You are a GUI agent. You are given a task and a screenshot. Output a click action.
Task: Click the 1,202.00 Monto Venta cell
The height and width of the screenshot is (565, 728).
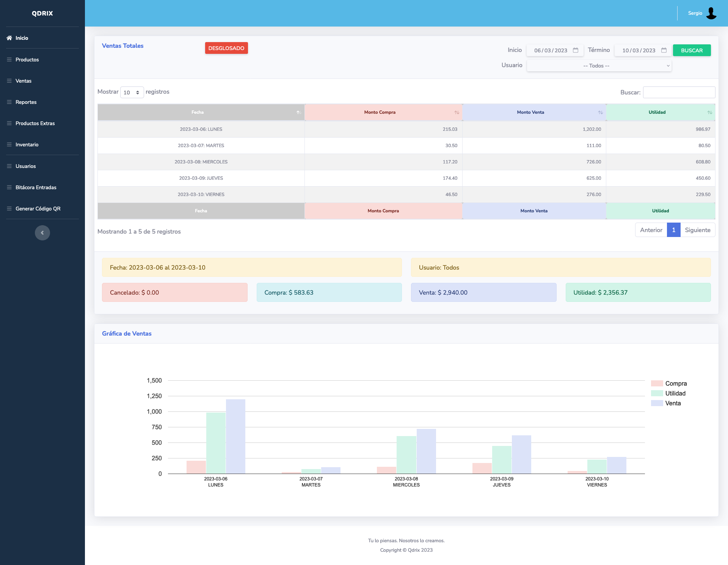click(x=534, y=129)
